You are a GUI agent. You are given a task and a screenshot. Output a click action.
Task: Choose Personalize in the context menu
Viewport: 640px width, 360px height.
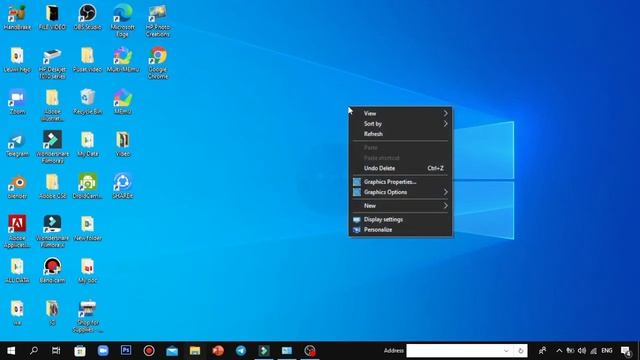[400, 229]
